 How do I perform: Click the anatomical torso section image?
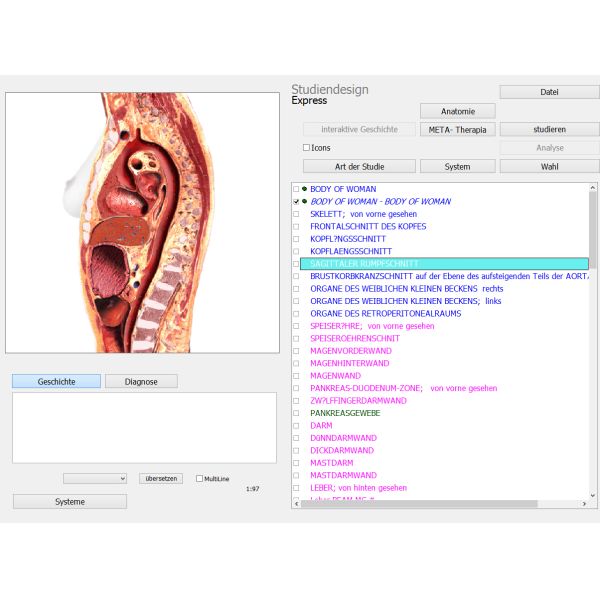[142, 222]
